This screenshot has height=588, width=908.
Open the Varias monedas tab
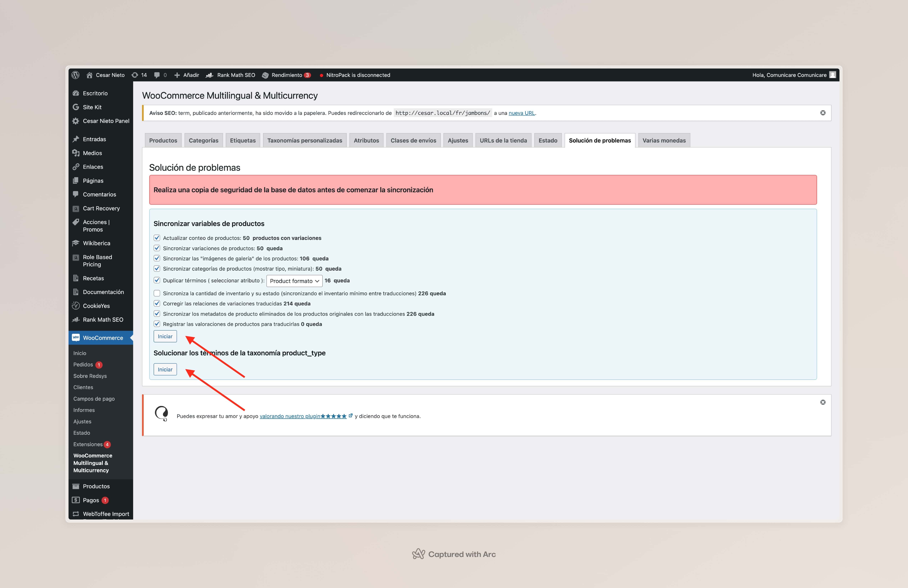coord(664,140)
